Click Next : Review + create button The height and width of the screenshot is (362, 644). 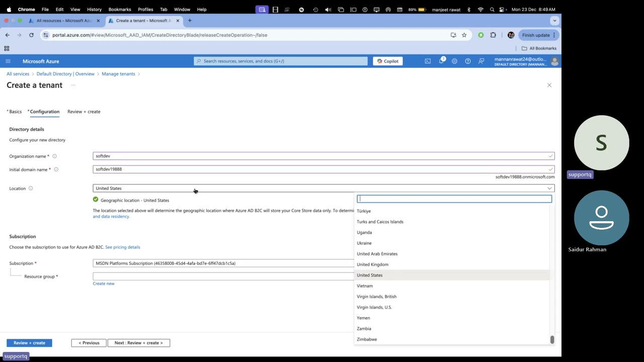click(x=138, y=343)
